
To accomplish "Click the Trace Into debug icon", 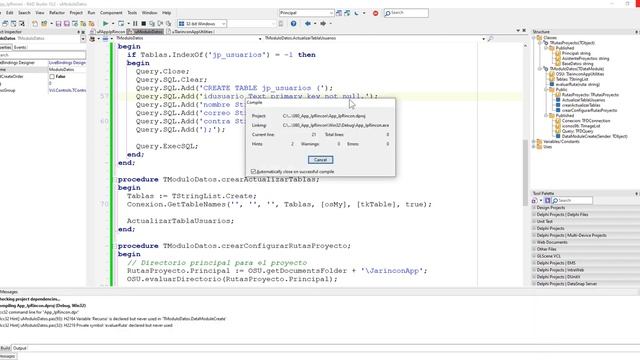I will pyautogui.click(x=152, y=24).
